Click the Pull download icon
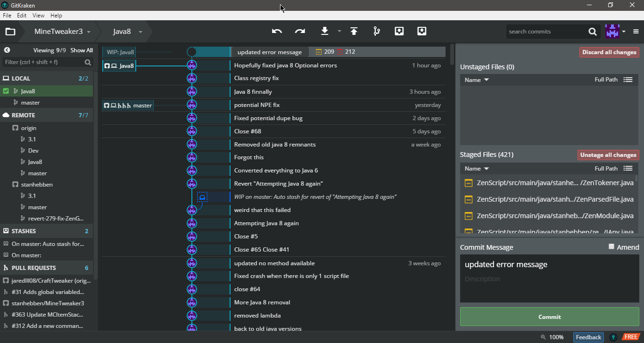Screen dimensions: 644x343 [x=324, y=32]
